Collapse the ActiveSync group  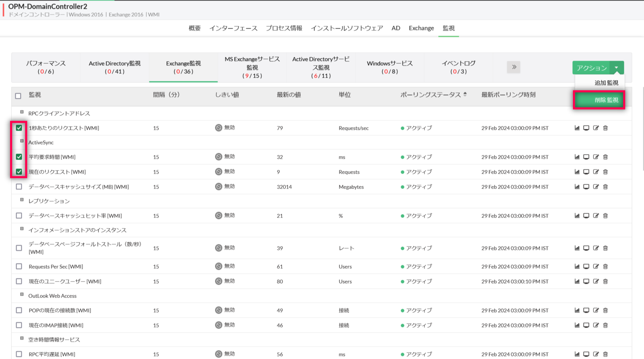pos(22,141)
